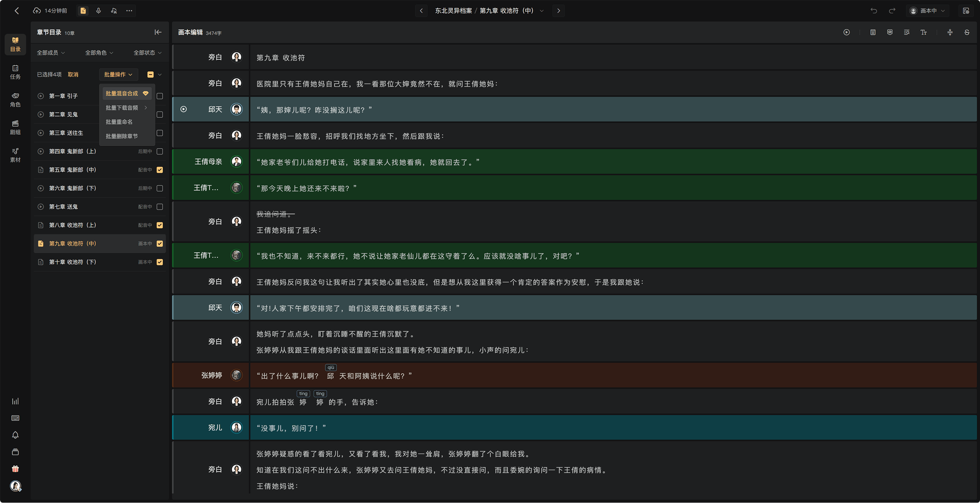980x503 pixels.
Task: Open the gift box icon
Action: (x=15, y=469)
